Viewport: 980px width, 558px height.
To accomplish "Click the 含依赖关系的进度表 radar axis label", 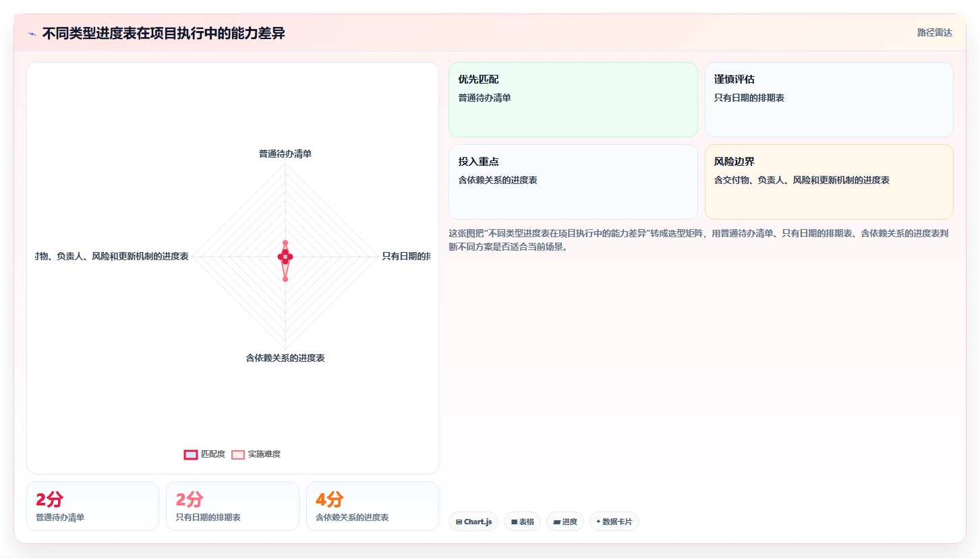I will [285, 358].
